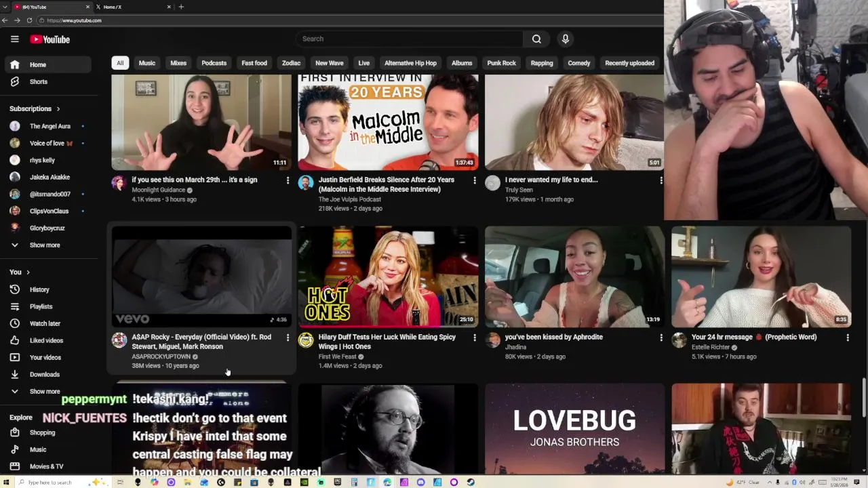Open Watch later in the sidebar
This screenshot has height=488, width=868.
[47, 323]
